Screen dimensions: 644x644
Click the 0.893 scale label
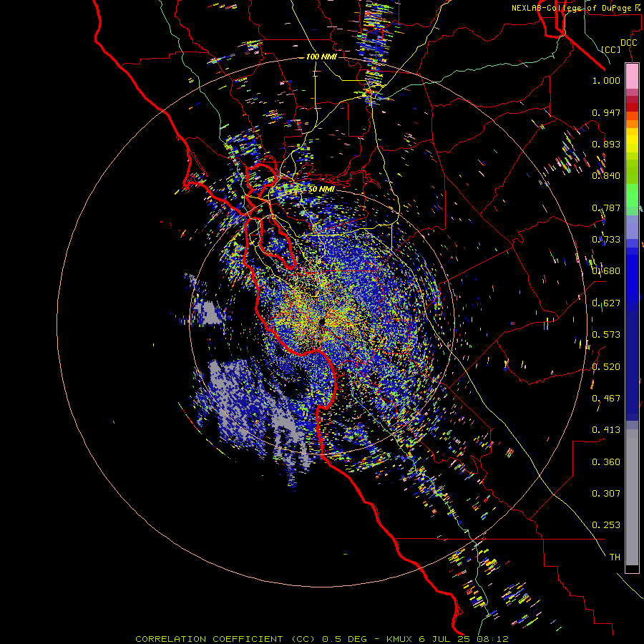click(606, 144)
